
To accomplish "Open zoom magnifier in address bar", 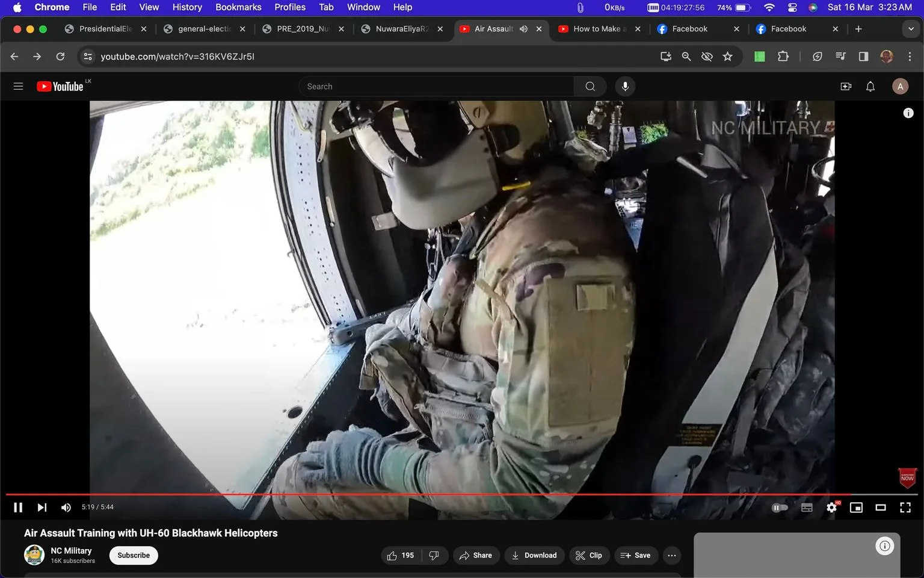I will click(686, 56).
